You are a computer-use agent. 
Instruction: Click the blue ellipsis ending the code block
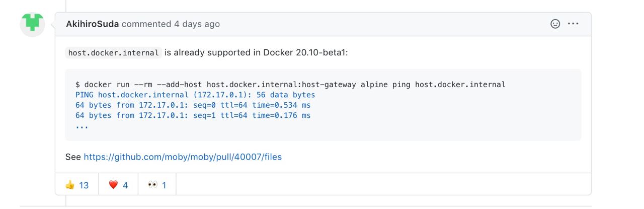82,127
